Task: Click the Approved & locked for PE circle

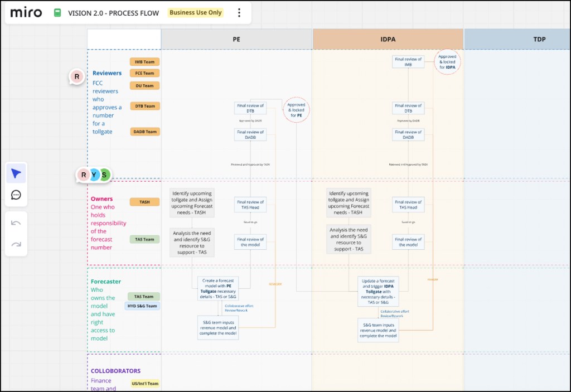Action: pos(296,110)
